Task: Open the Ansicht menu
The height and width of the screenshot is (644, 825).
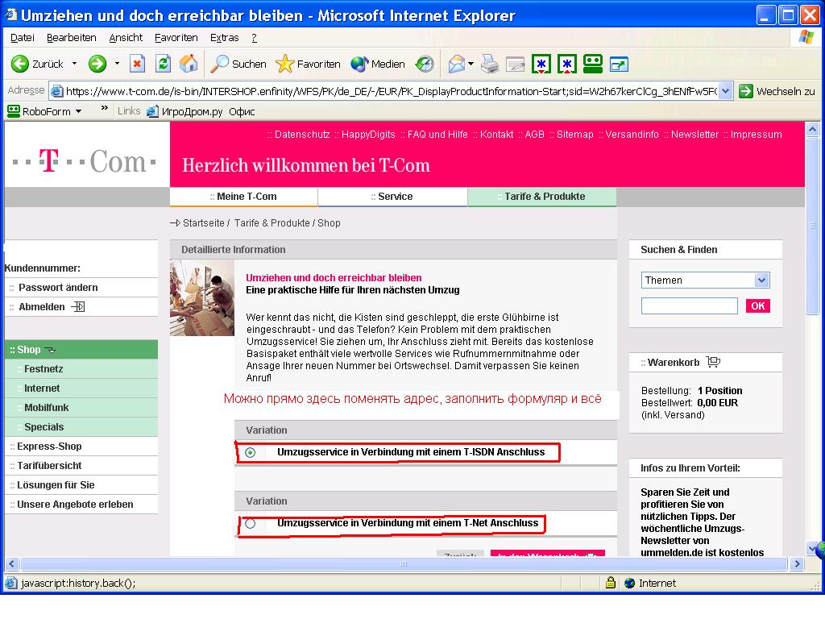Action: click(126, 37)
